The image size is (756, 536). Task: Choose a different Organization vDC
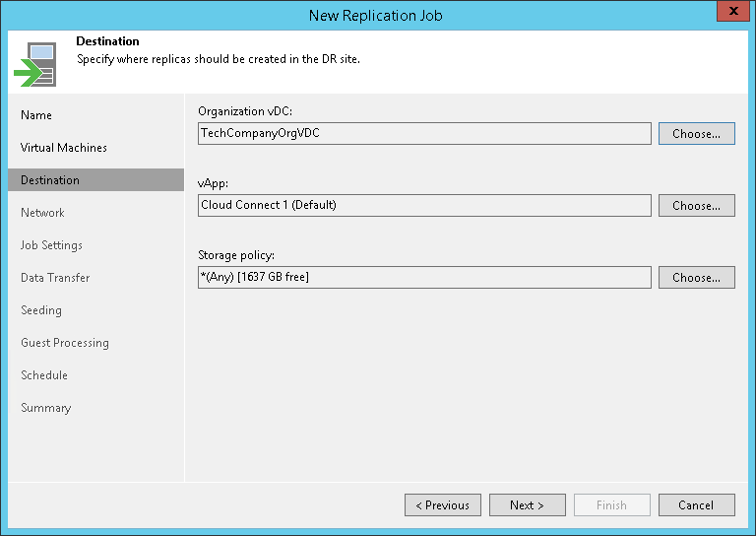coord(696,134)
